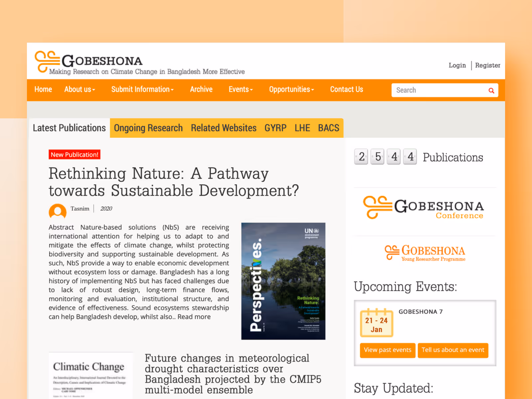Click the search magnifier icon

[491, 90]
